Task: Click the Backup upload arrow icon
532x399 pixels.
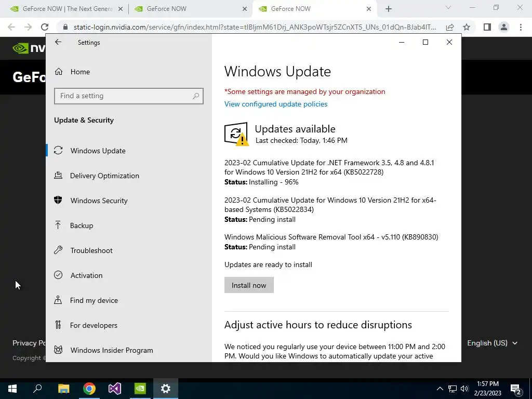Action: (x=58, y=225)
